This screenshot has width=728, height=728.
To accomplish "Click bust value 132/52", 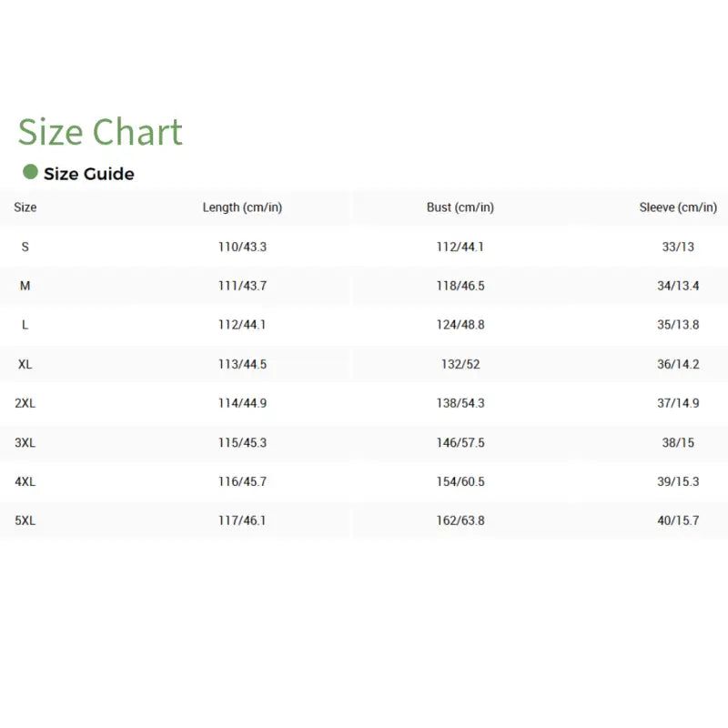I will (x=460, y=364).
